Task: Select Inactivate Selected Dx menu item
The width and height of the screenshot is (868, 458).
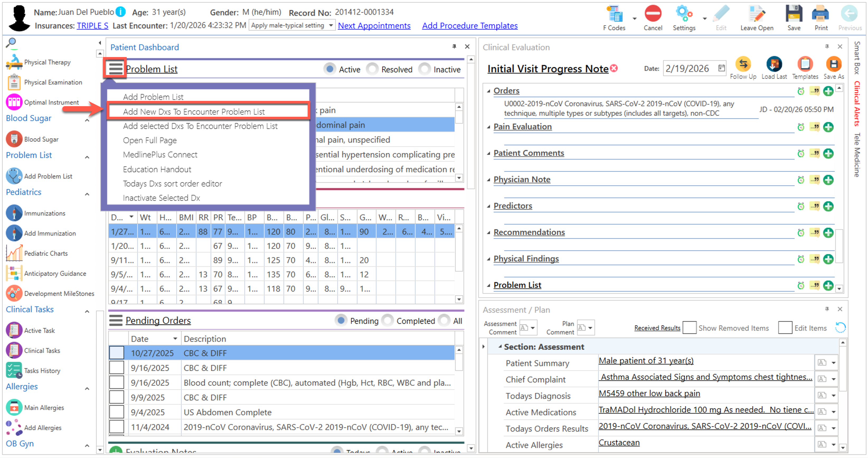Action: coord(161,198)
